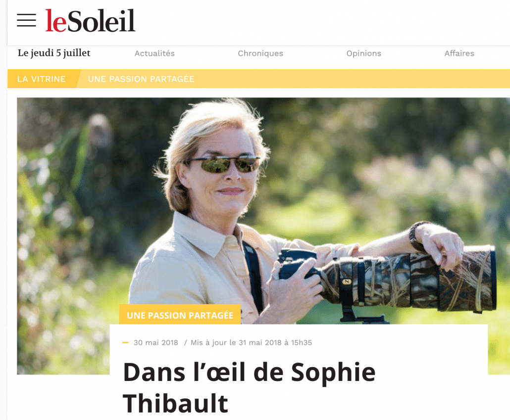The image size is (510, 420).
Task: Select the Affaires menu item
Action: coord(459,53)
